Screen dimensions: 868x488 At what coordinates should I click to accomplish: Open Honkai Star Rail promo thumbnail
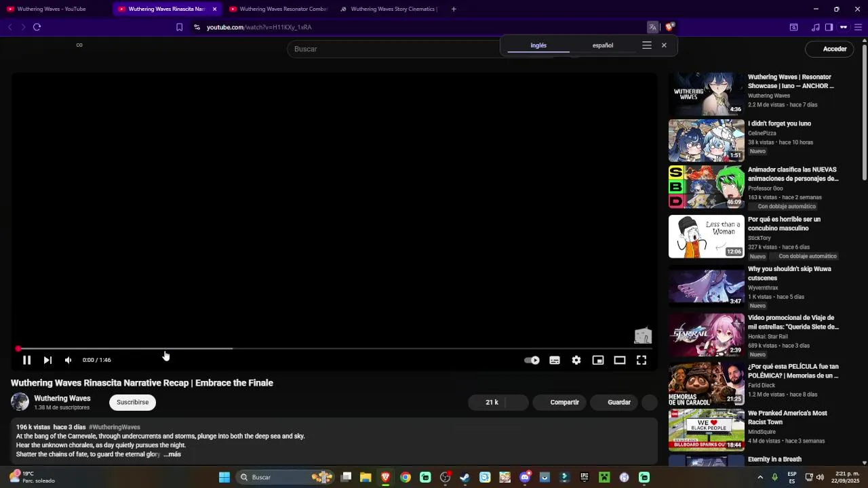[x=706, y=335]
